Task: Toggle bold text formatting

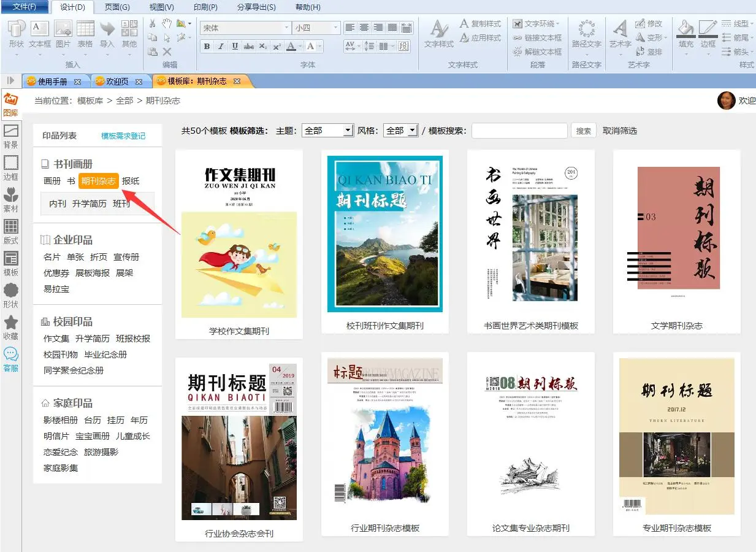Action: pos(207,47)
